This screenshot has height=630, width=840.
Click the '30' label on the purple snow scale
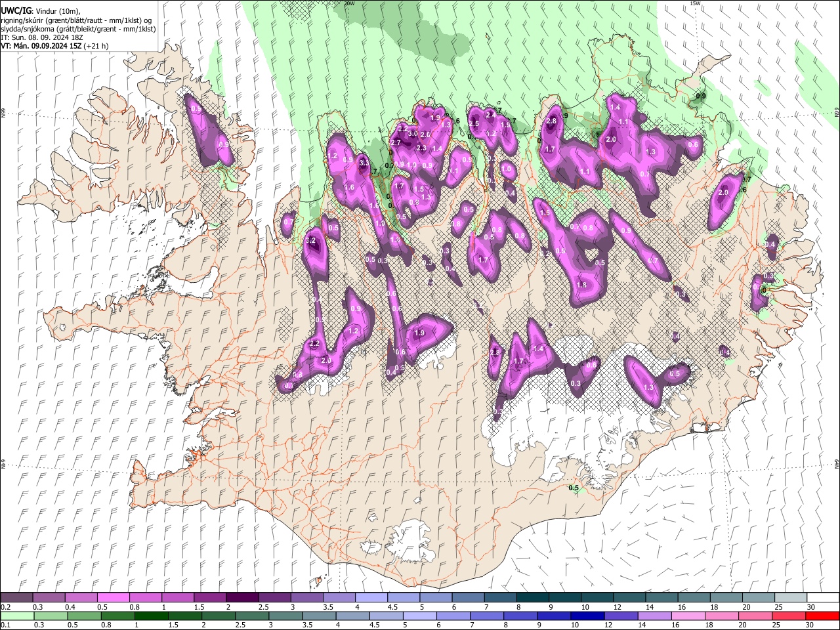coord(811,607)
